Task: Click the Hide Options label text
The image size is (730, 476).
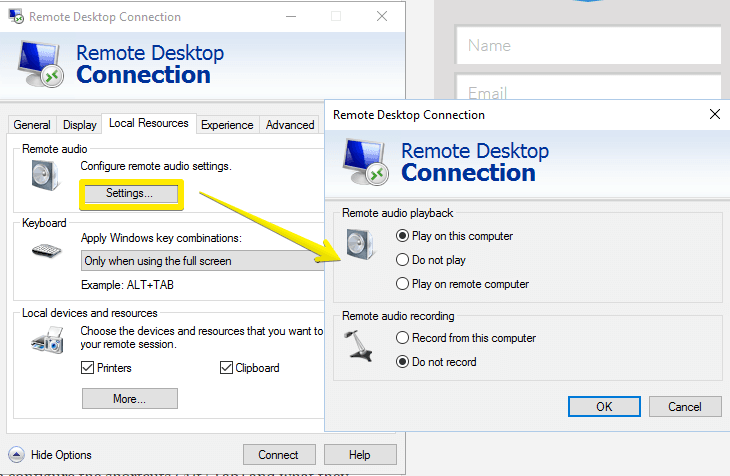Action: [61, 455]
